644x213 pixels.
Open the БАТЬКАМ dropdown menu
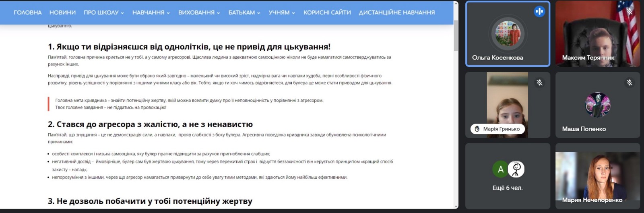click(244, 12)
